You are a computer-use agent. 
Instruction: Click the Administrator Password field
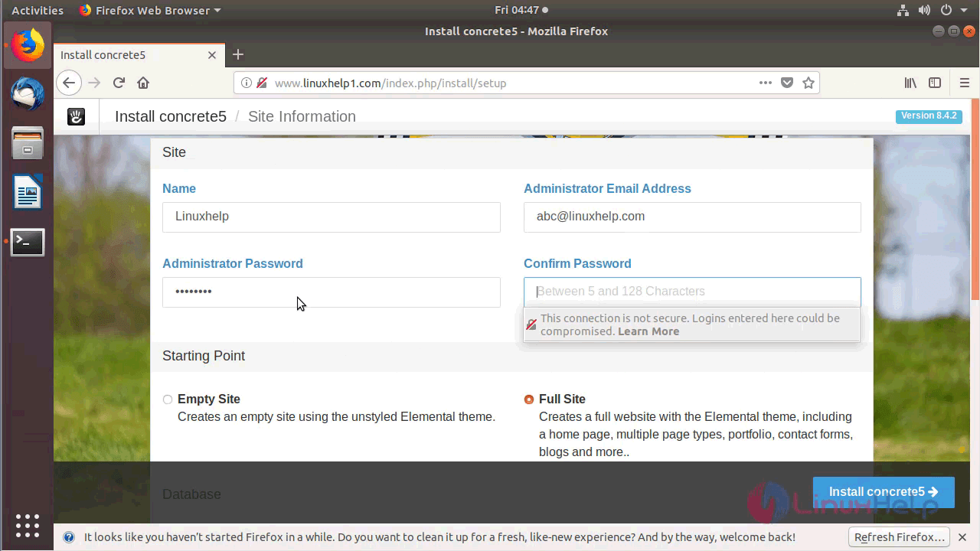click(x=332, y=292)
